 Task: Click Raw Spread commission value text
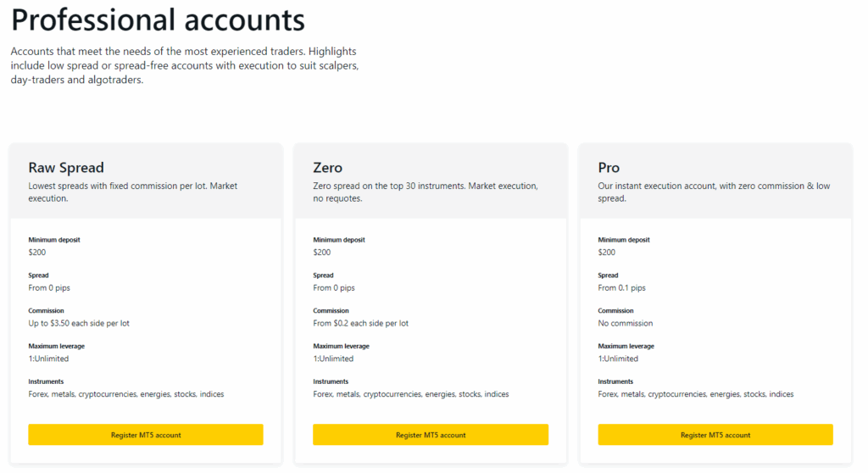coord(79,323)
